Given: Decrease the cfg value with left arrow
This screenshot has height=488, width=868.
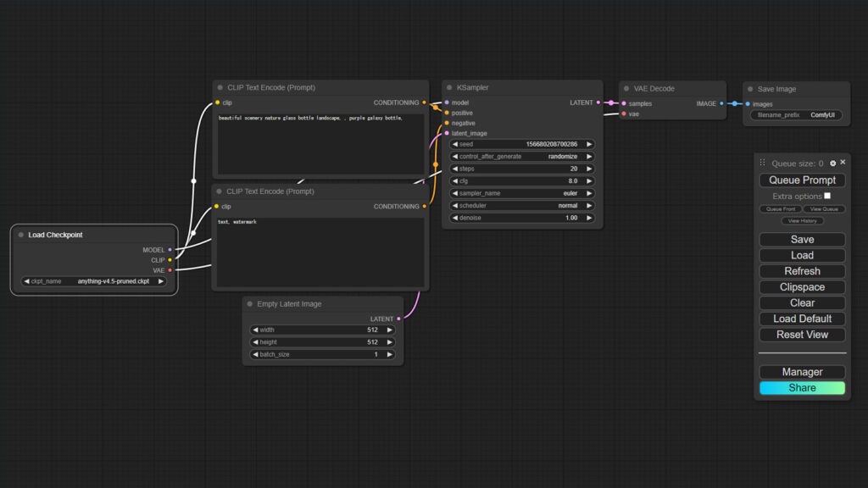Looking at the screenshot, I should (454, 181).
